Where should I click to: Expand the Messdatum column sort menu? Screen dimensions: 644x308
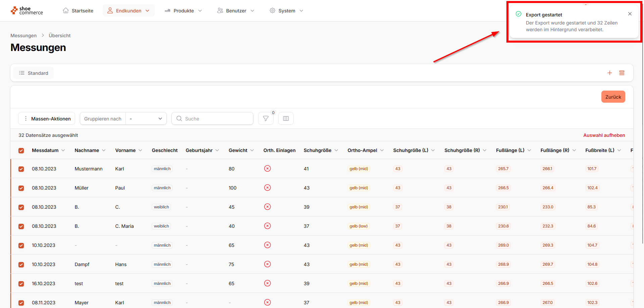pos(63,150)
